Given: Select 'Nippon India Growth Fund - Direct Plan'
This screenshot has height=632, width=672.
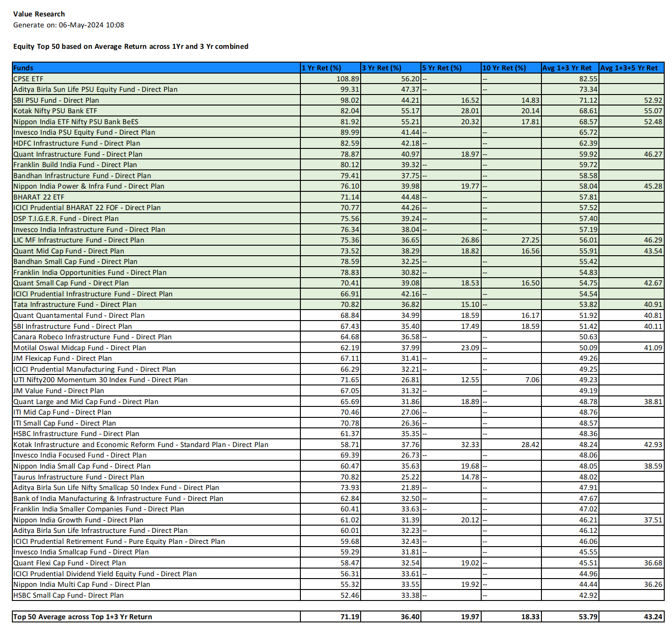Looking at the screenshot, I should (78, 520).
